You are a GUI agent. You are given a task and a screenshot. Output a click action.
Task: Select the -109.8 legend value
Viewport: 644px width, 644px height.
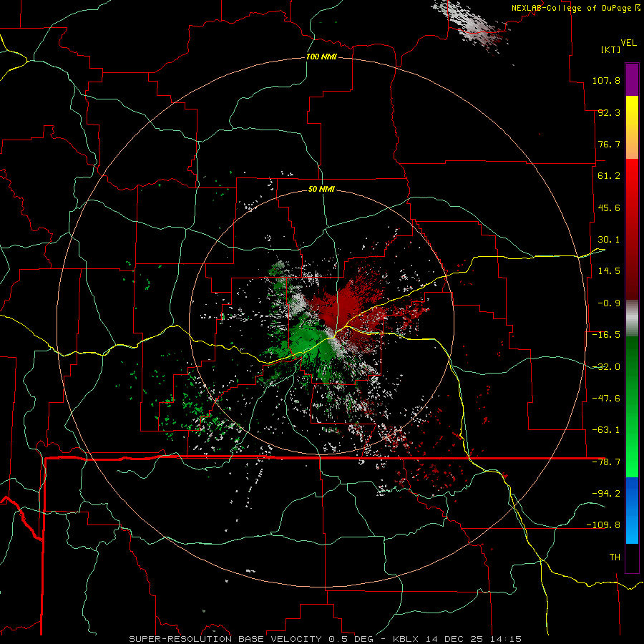[x=603, y=525]
